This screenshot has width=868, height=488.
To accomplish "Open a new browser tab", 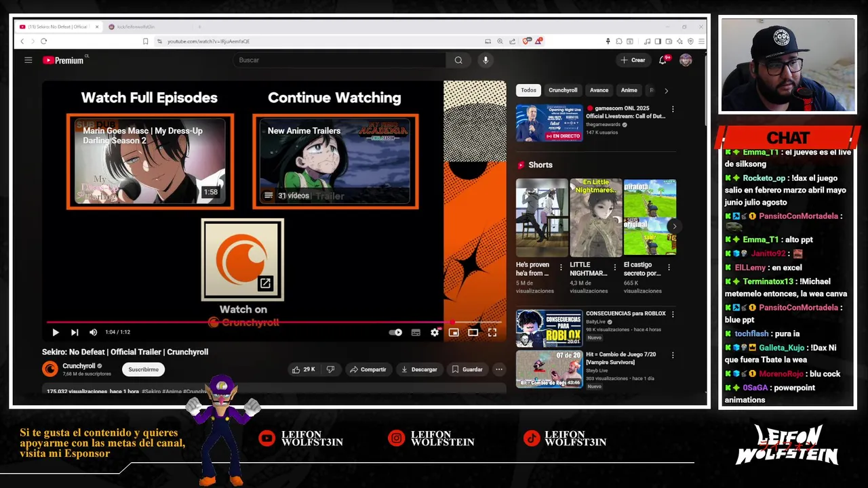I will pyautogui.click(x=199, y=27).
